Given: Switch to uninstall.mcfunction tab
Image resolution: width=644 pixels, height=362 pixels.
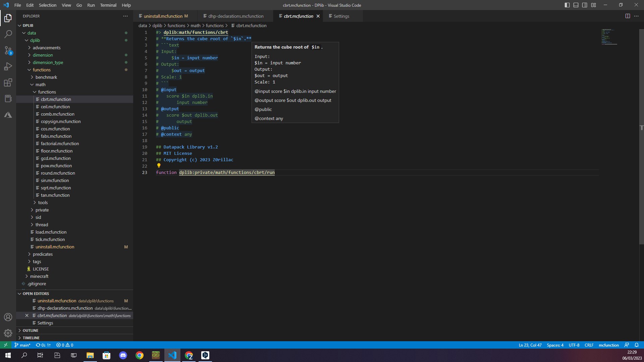Looking at the screenshot, I should point(163,16).
